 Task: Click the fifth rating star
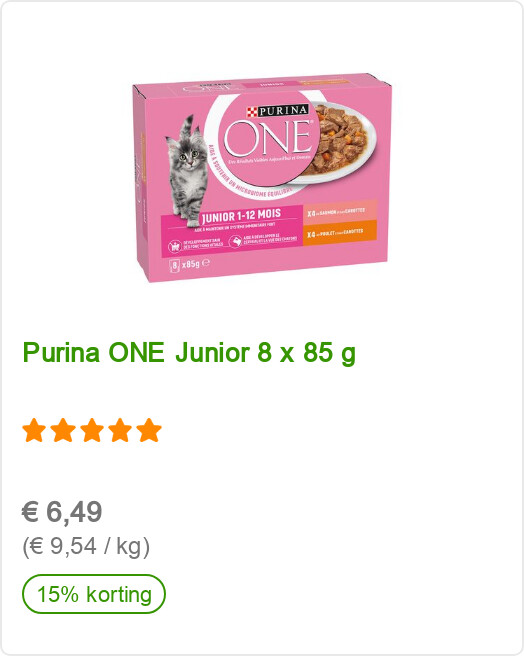click(x=149, y=430)
